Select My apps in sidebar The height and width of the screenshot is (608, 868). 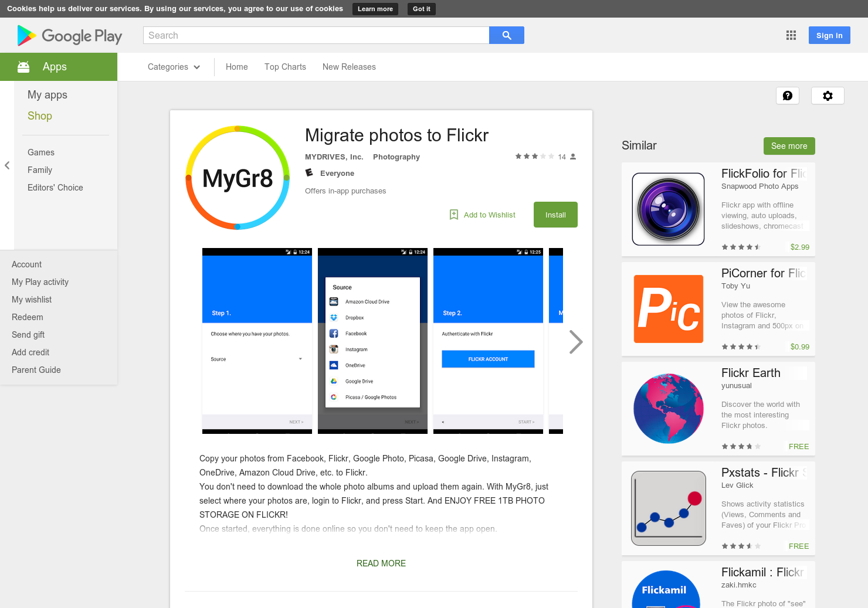tap(48, 95)
